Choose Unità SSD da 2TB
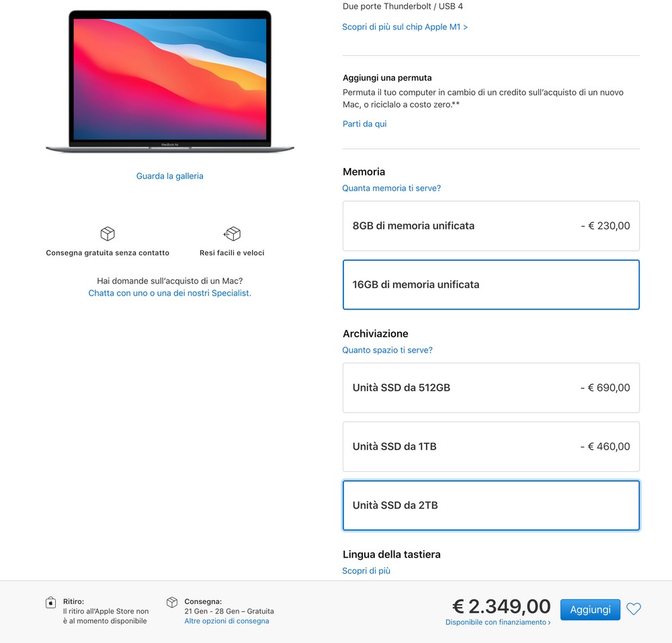Image resolution: width=672 pixels, height=643 pixels. [491, 505]
